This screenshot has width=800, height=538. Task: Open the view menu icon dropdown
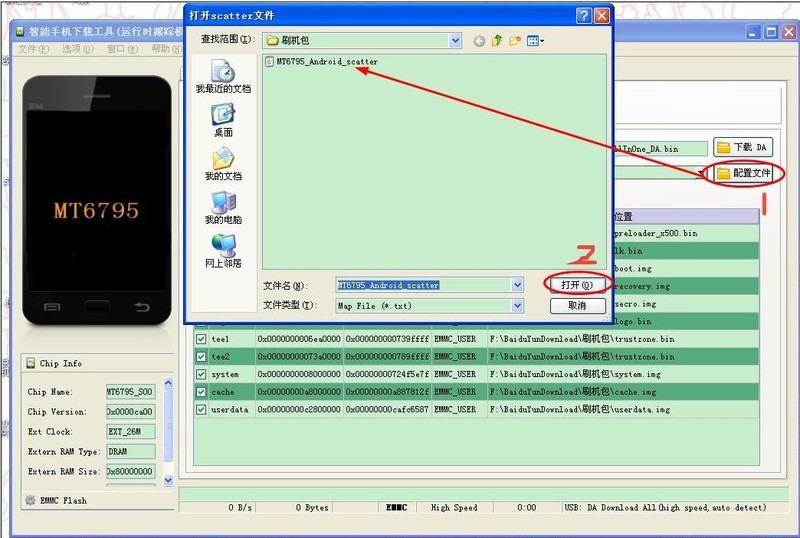pyautogui.click(x=536, y=41)
